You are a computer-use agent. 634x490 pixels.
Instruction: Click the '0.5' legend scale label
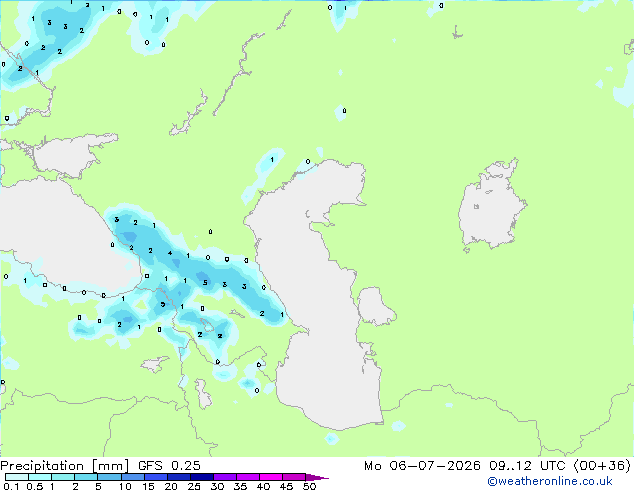coord(35,486)
